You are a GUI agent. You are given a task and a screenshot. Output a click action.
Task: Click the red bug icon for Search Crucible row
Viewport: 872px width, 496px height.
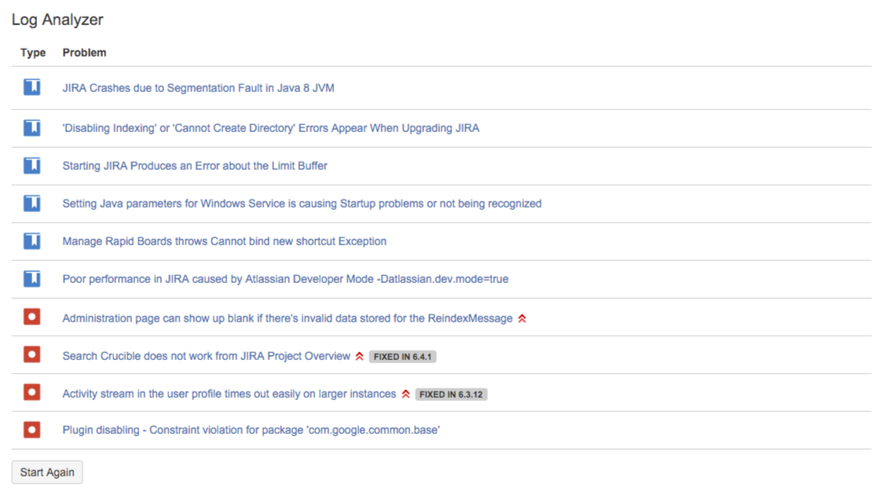point(32,355)
